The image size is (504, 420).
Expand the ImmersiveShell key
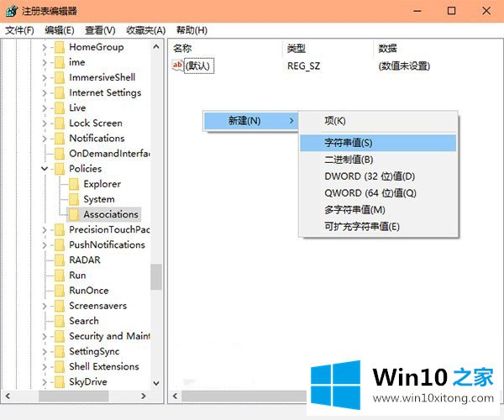click(45, 78)
